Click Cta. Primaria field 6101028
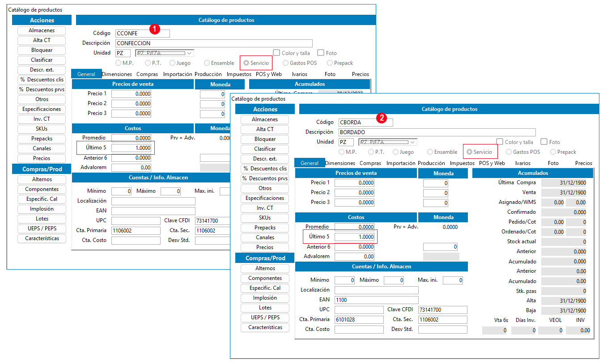 (x=359, y=320)
